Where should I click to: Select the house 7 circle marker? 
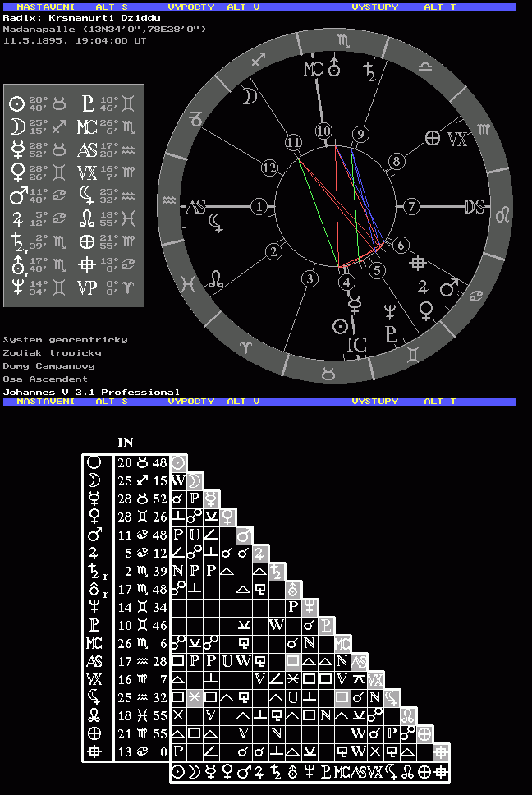tap(410, 207)
